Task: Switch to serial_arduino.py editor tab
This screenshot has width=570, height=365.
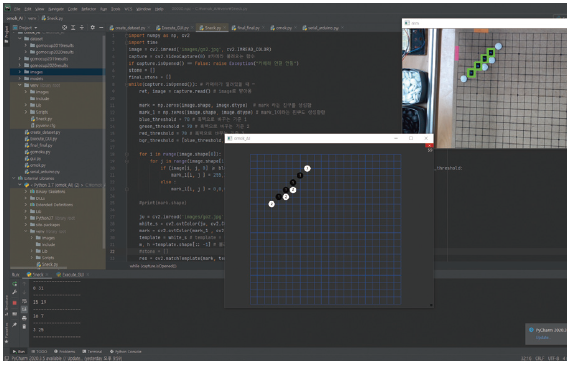Action: 323,28
